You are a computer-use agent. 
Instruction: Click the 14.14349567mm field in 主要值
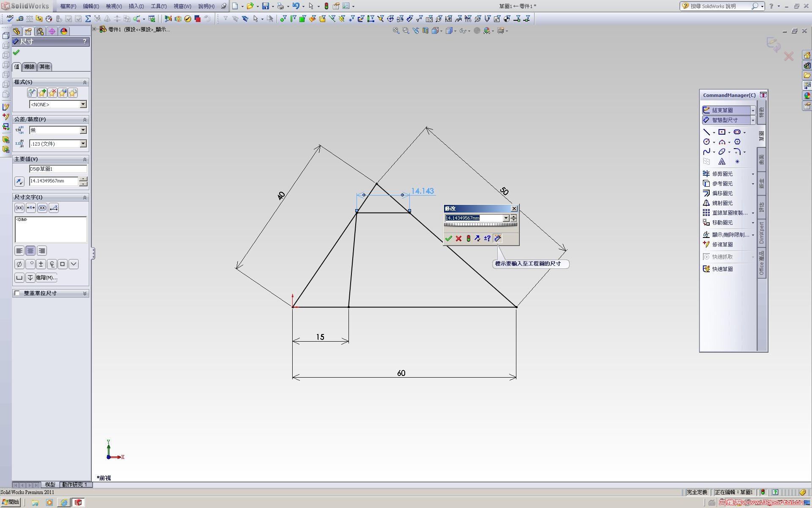[x=53, y=181]
